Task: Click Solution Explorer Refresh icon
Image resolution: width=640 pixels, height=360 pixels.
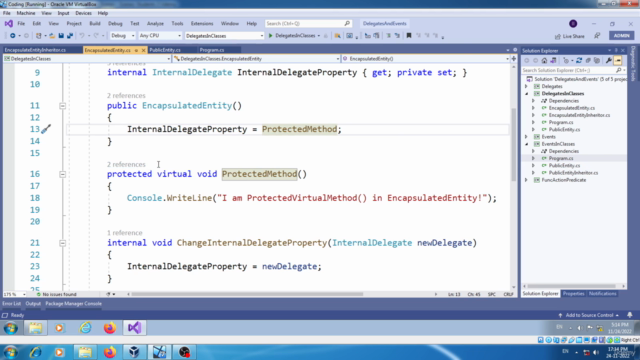Action: pyautogui.click(x=579, y=60)
